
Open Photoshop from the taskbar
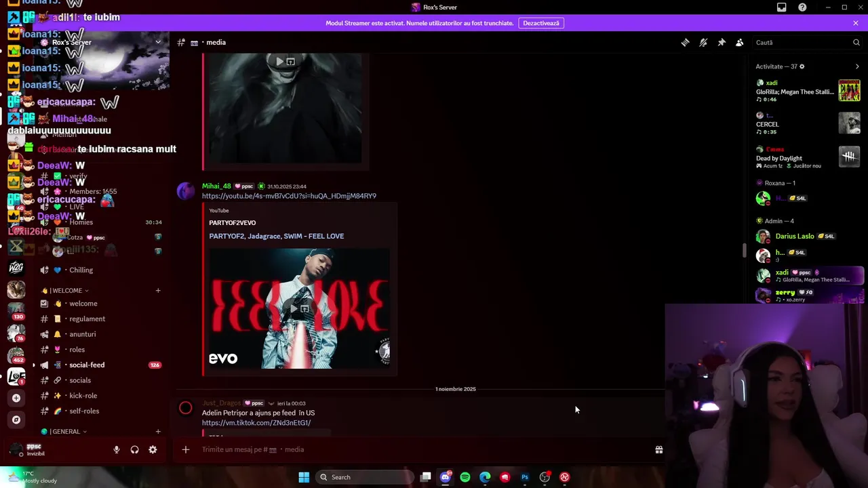tap(525, 477)
